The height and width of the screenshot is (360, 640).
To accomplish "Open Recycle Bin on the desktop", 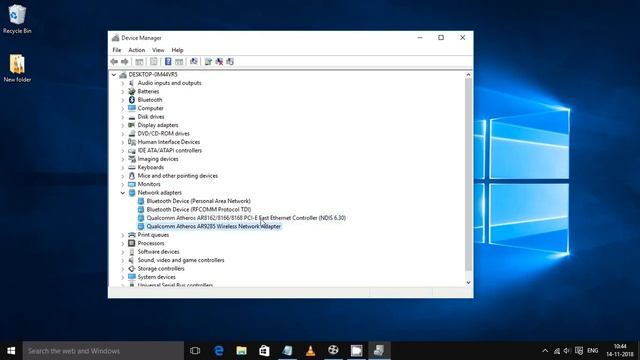I will pyautogui.click(x=17, y=19).
